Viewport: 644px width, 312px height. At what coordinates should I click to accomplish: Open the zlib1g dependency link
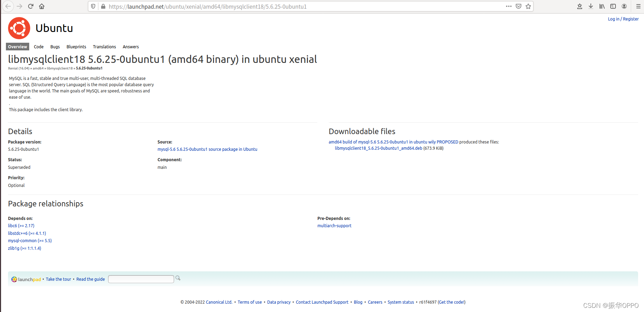coord(24,248)
